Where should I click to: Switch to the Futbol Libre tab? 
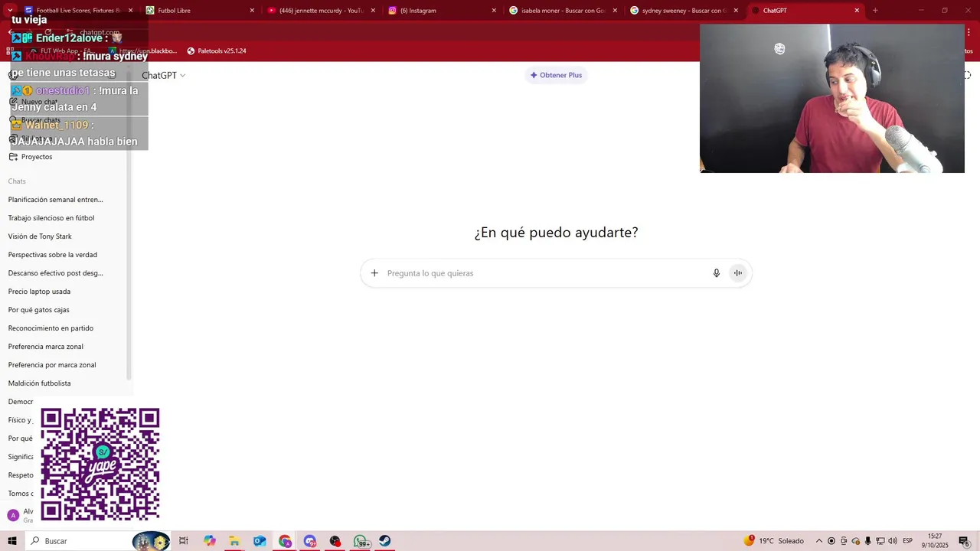tap(199, 11)
